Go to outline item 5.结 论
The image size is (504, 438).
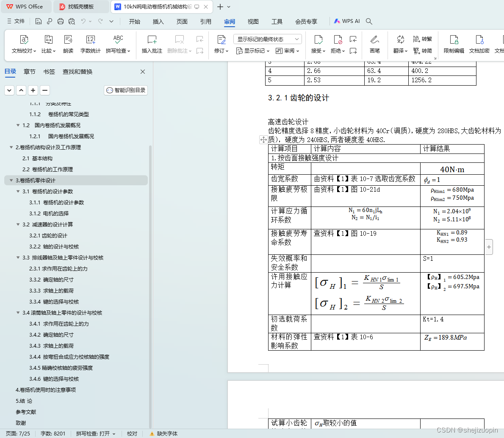tap(24, 401)
